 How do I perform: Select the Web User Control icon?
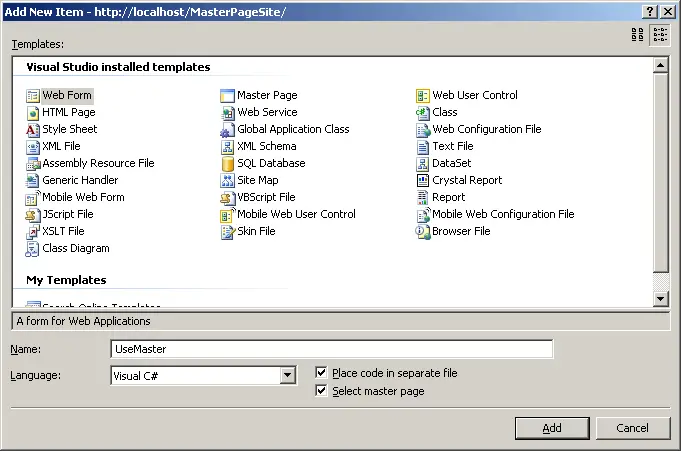pyautogui.click(x=423, y=96)
